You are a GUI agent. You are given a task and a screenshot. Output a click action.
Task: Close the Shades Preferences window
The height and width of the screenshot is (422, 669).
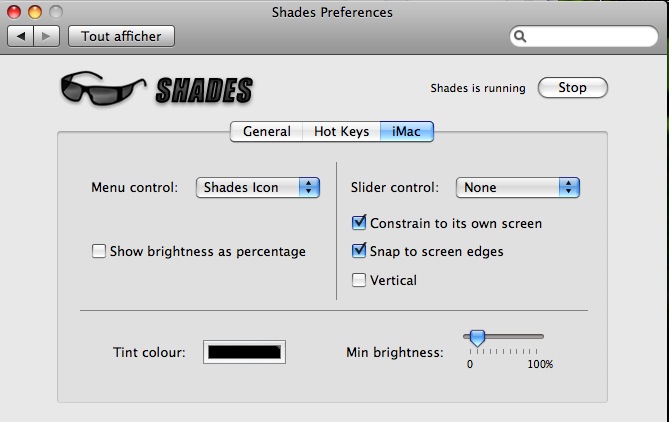[14, 12]
